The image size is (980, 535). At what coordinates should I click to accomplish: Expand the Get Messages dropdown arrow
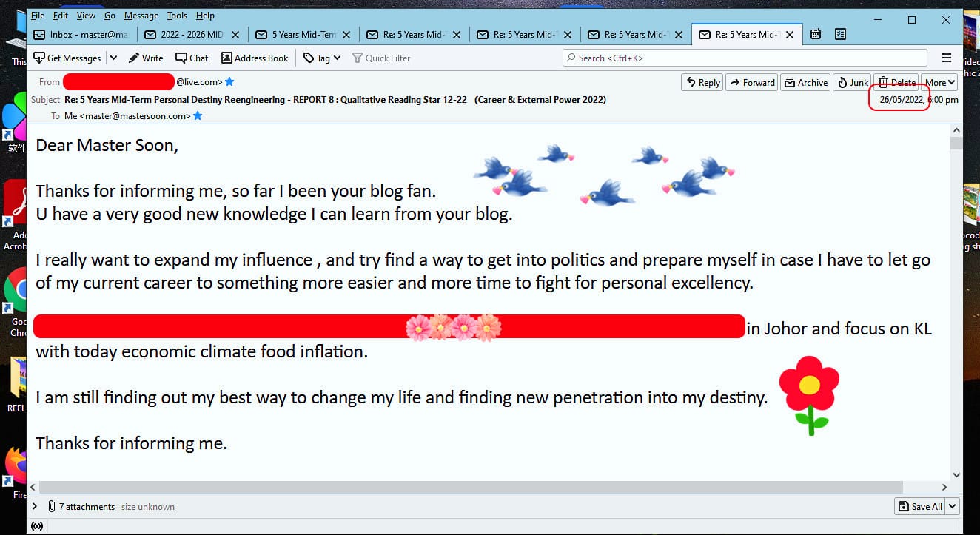coord(113,58)
